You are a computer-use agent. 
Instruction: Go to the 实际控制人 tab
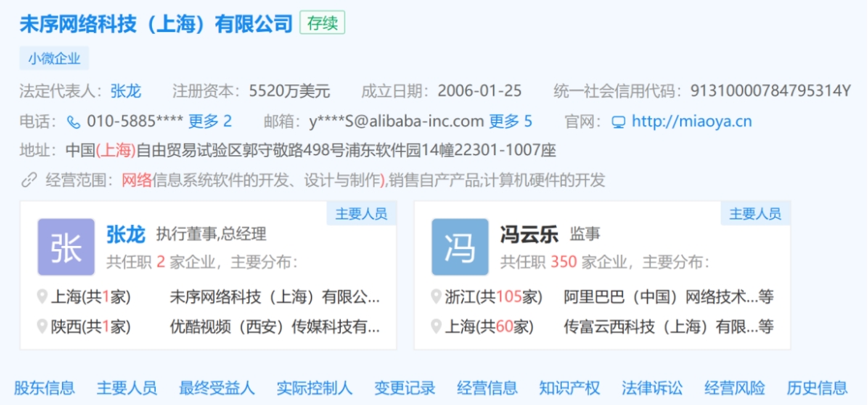coord(314,388)
